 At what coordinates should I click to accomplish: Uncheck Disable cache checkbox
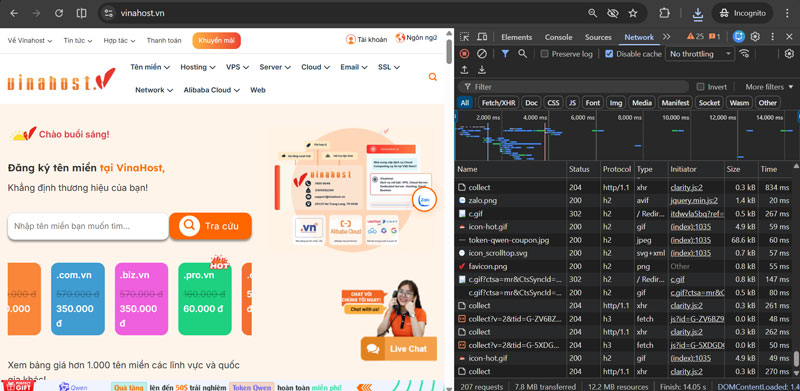[x=609, y=54]
